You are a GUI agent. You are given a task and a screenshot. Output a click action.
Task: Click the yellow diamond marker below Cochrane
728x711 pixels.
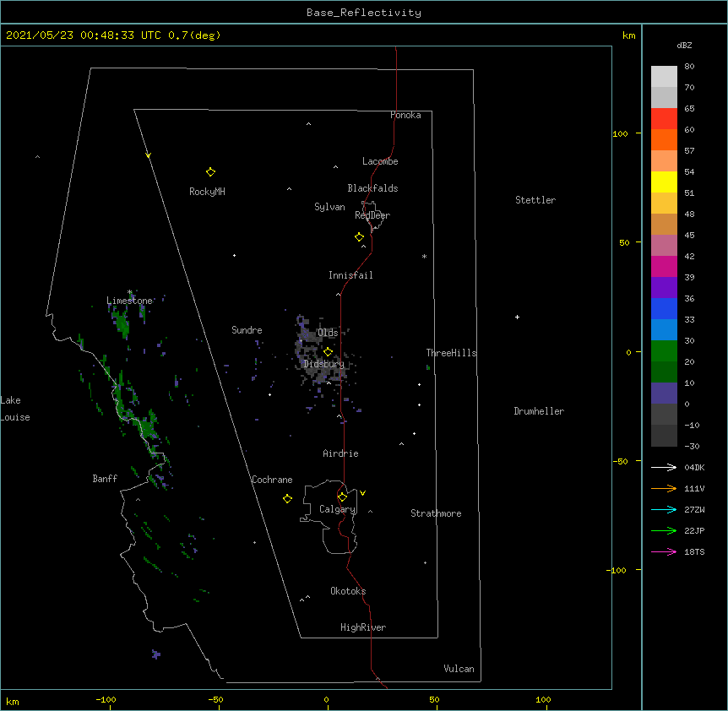coord(287,499)
